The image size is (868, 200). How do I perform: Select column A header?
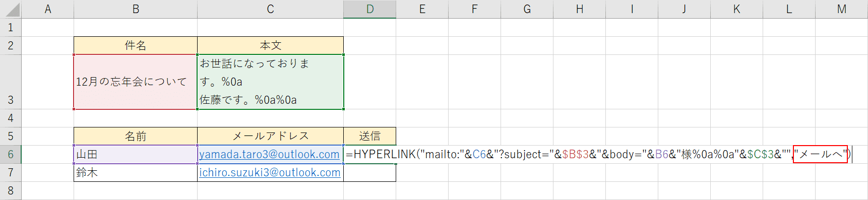48,9
